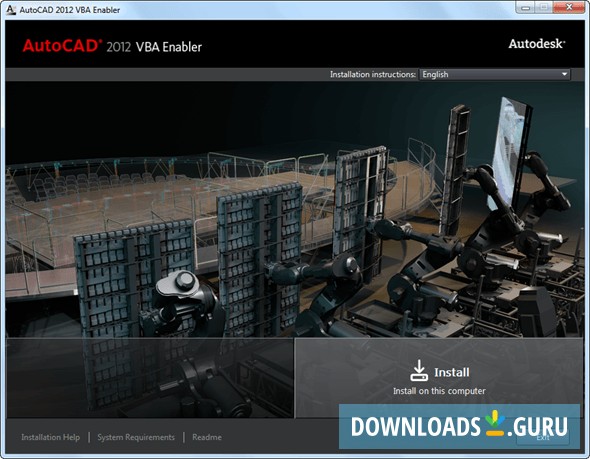Click the AutoCAD app icon in title bar

tap(11, 9)
